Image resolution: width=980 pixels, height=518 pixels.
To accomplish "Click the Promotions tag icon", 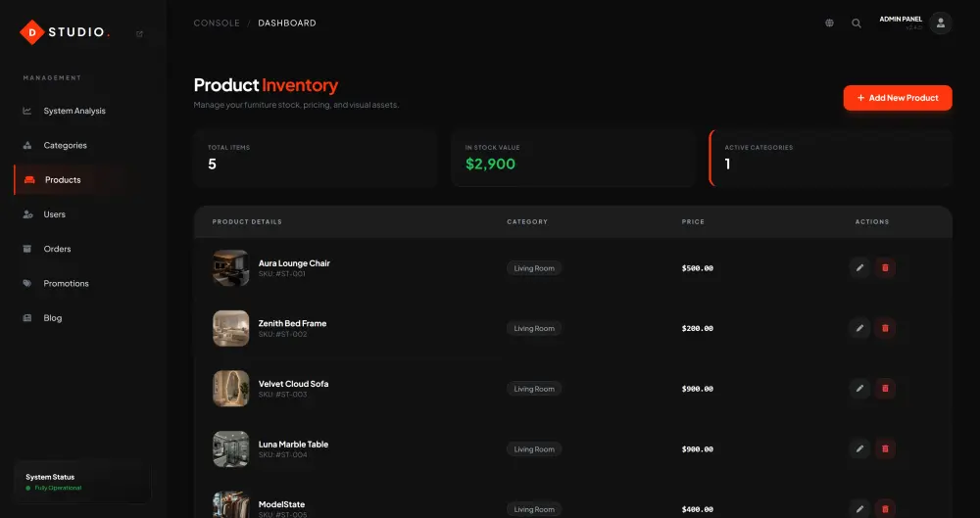I will coord(26,284).
